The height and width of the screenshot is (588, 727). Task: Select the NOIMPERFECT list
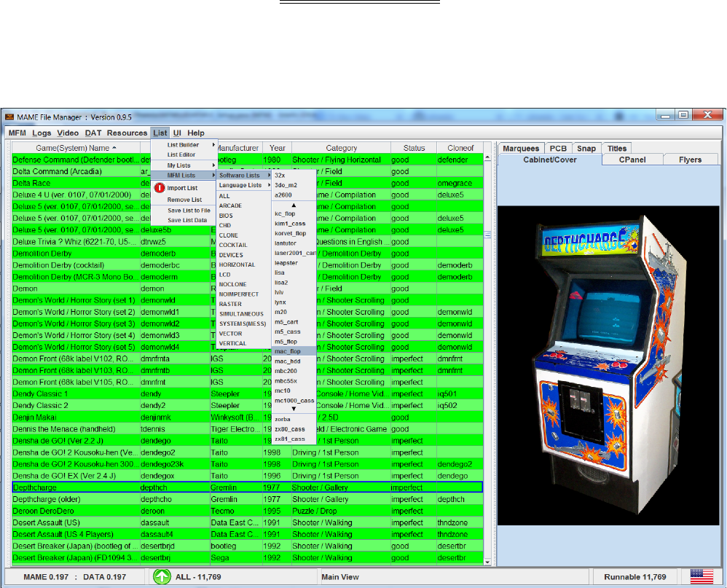coord(244,294)
